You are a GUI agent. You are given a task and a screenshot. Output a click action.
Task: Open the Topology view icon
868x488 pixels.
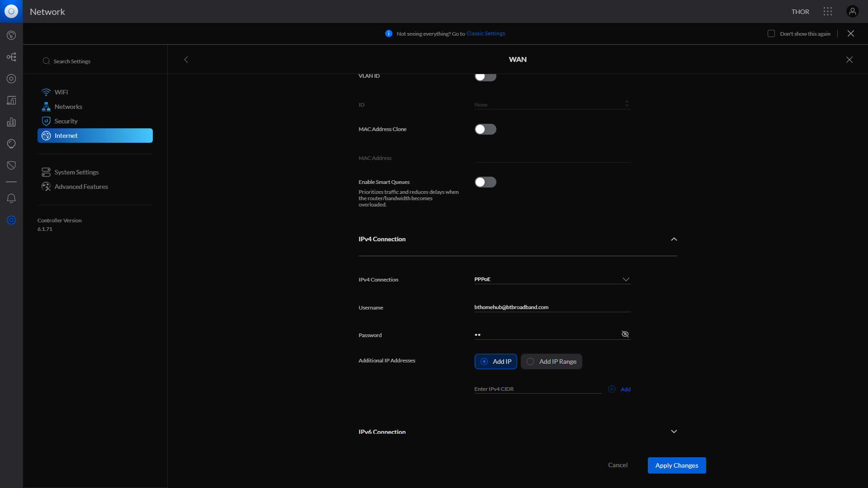[x=11, y=56]
